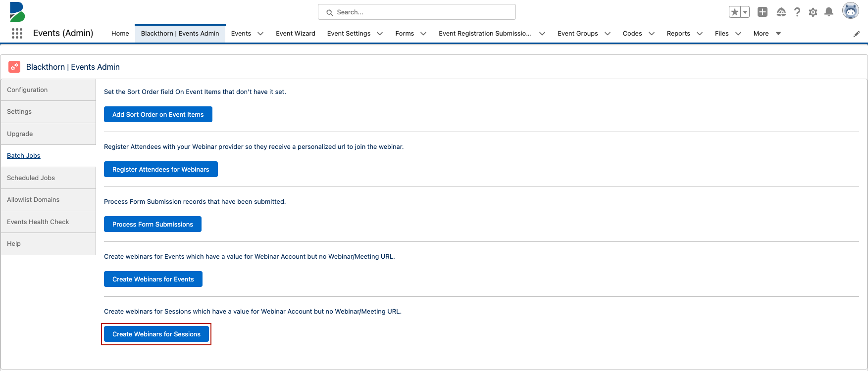Select Configuration in the sidebar

(x=49, y=90)
